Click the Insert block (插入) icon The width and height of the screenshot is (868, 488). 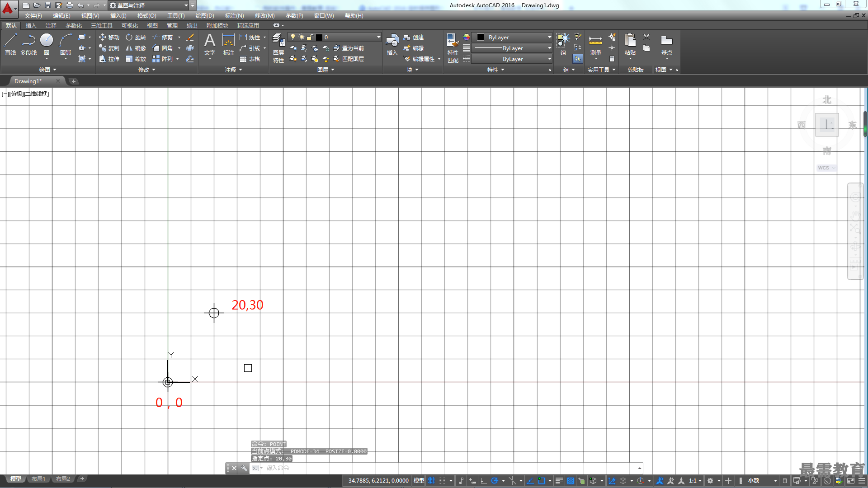pos(392,44)
